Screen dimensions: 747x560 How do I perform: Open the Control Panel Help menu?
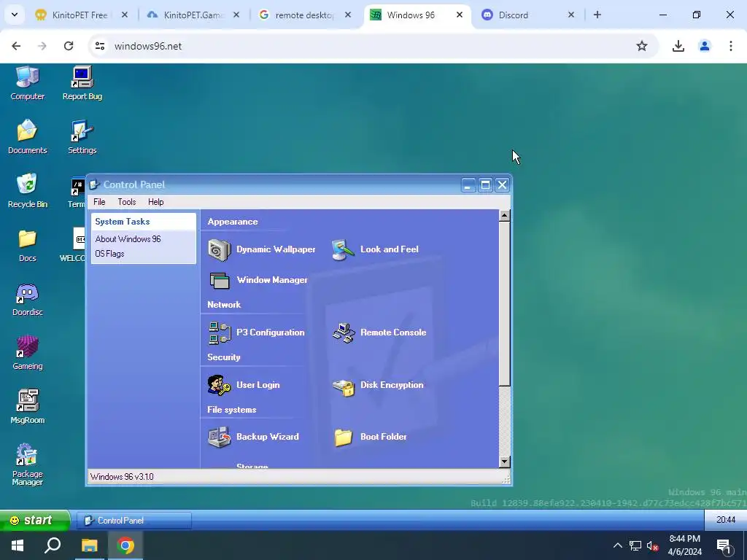pyautogui.click(x=156, y=202)
